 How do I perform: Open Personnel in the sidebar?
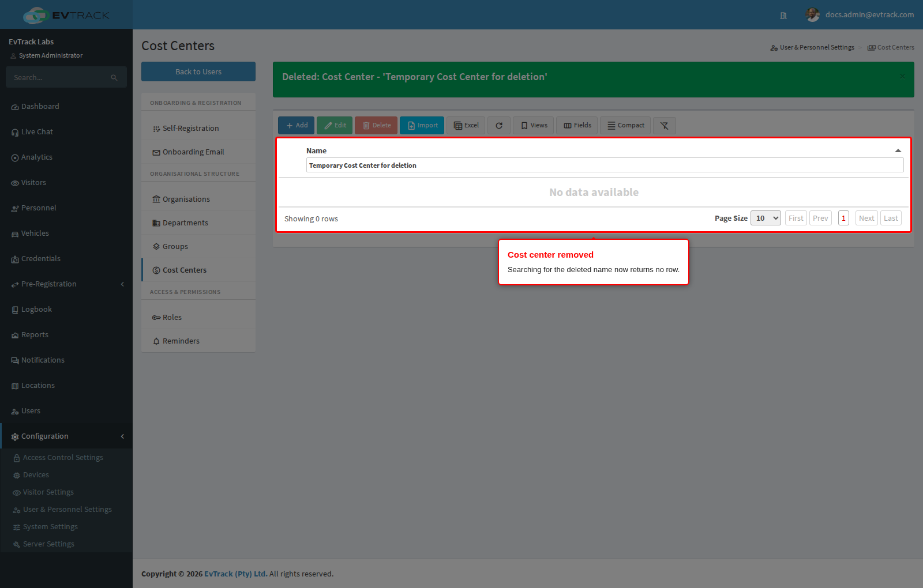click(x=66, y=208)
